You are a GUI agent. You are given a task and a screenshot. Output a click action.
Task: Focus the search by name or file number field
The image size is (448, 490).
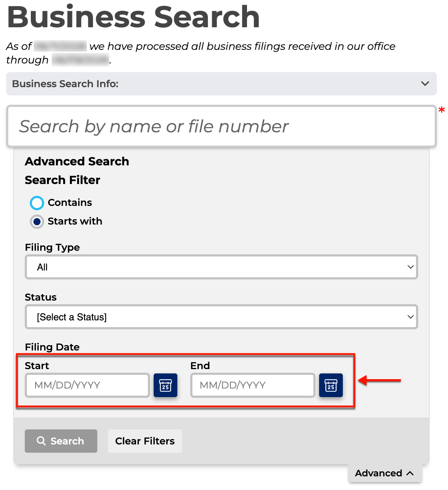pos(221,126)
